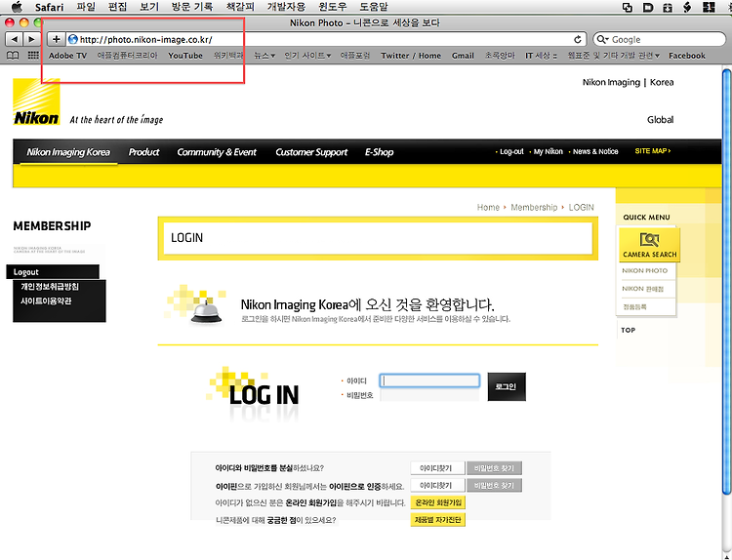
Task: Open 개인정보취급방침 in the sidebar
Action: pos(50,287)
